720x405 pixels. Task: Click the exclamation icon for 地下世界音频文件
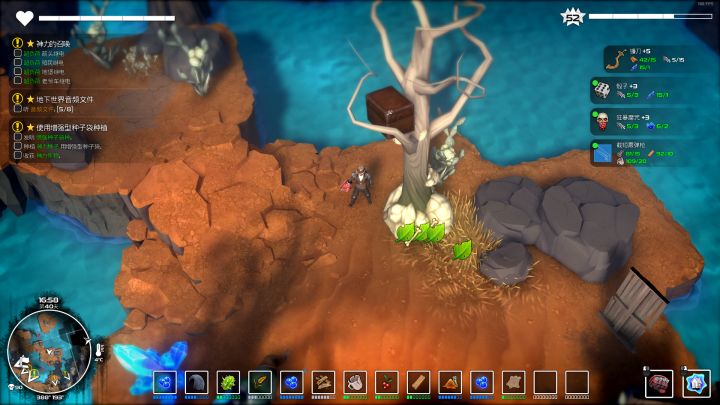click(x=17, y=99)
